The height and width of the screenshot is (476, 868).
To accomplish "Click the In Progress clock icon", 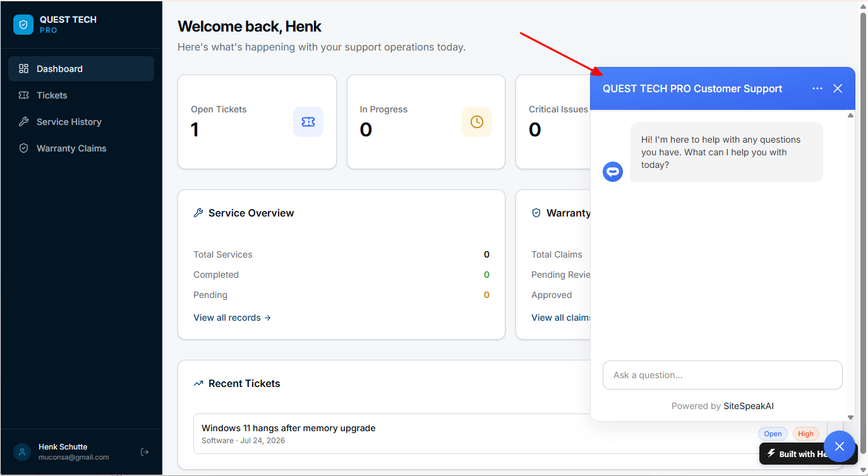I will [477, 122].
